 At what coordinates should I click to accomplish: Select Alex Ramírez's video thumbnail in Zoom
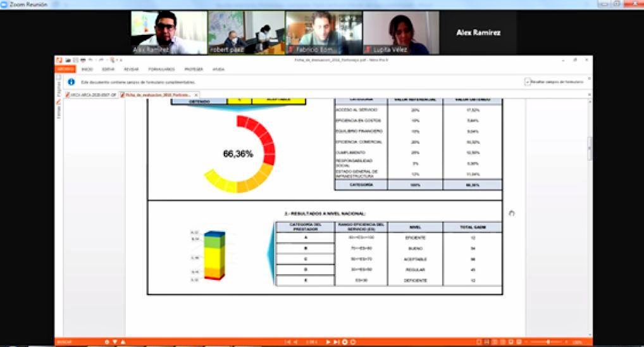169,32
